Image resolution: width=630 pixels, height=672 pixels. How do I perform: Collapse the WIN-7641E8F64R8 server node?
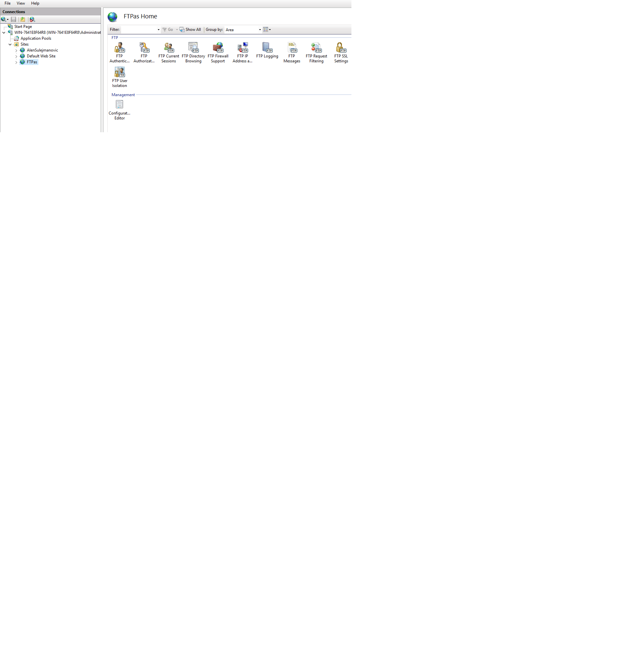(x=4, y=33)
